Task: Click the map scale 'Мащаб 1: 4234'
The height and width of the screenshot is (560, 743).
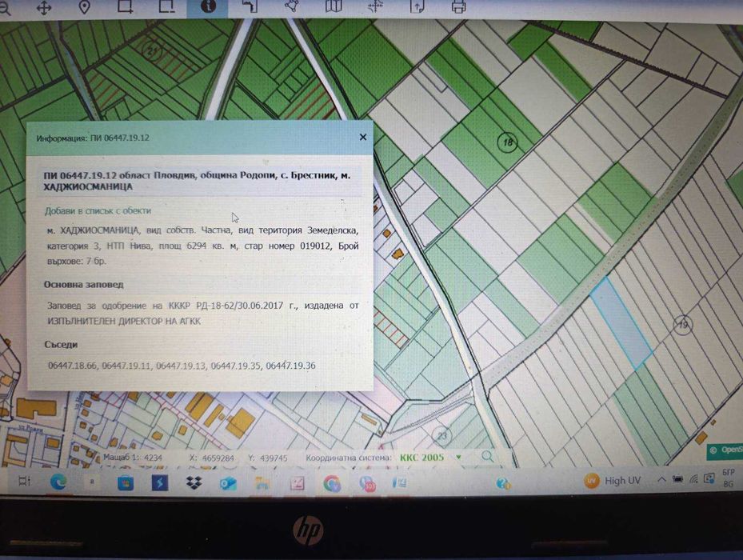Action: pos(132,458)
